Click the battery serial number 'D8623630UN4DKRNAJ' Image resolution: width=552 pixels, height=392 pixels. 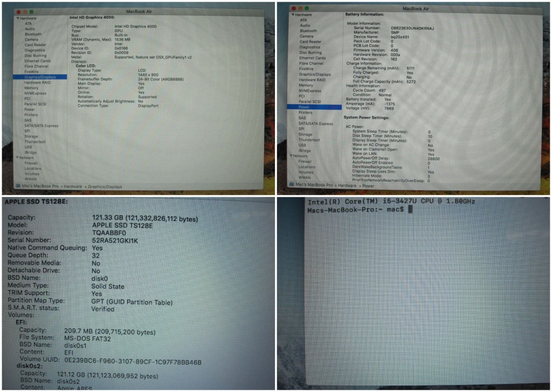pyautogui.click(x=412, y=28)
